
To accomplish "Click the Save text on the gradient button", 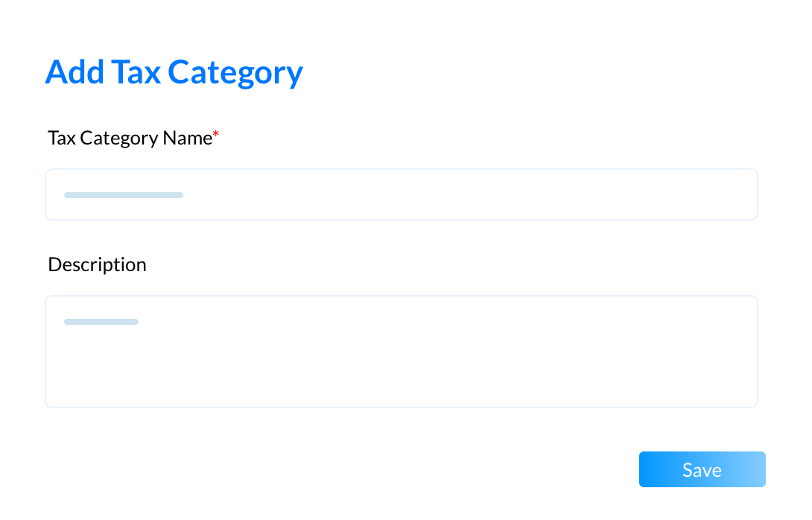I will pyautogui.click(x=702, y=470).
